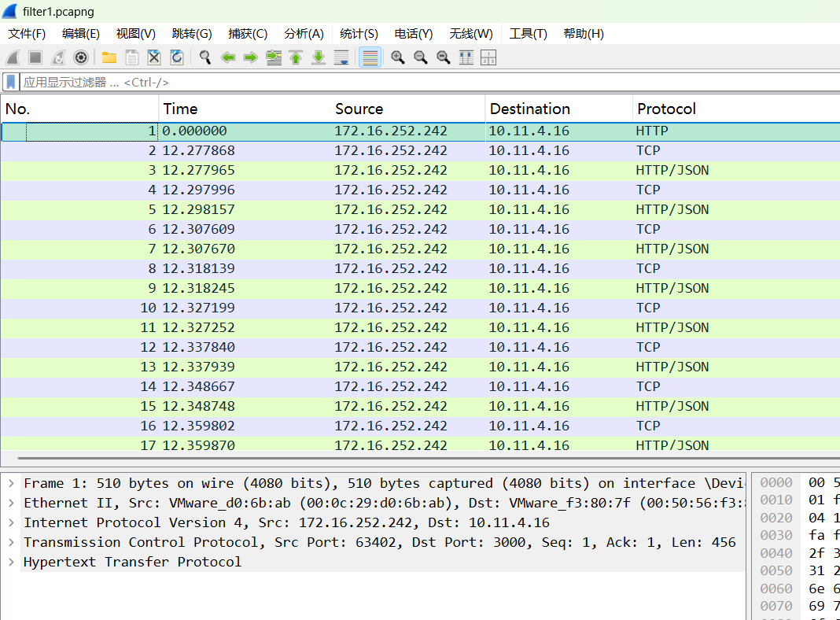Sort by the Time column header
The width and height of the screenshot is (840, 620).
pyautogui.click(x=180, y=109)
